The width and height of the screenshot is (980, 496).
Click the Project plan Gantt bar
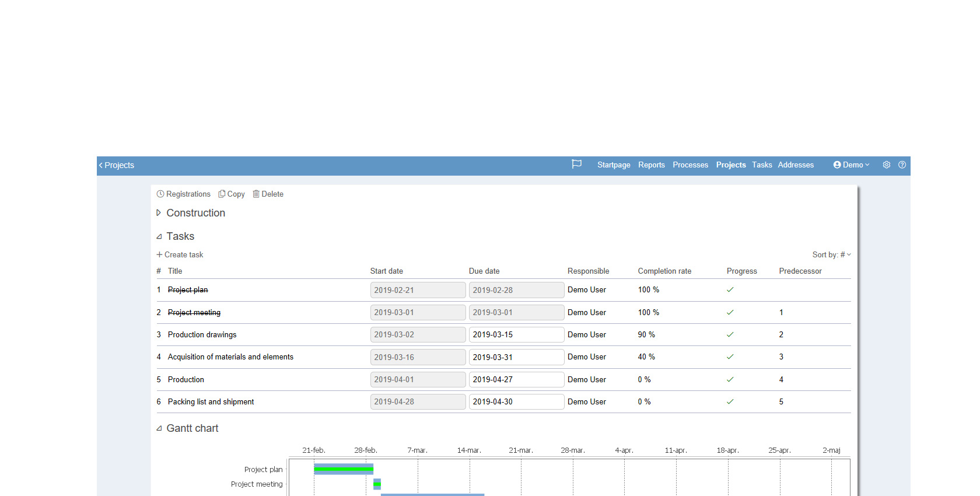[344, 469]
